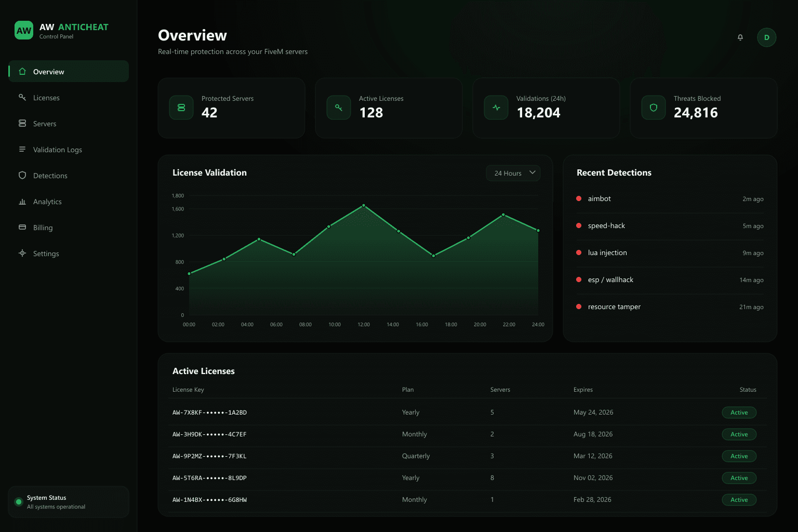Image resolution: width=798 pixels, height=532 pixels.
Task: Click Active badge for license AW-1N4BX
Action: 739,500
